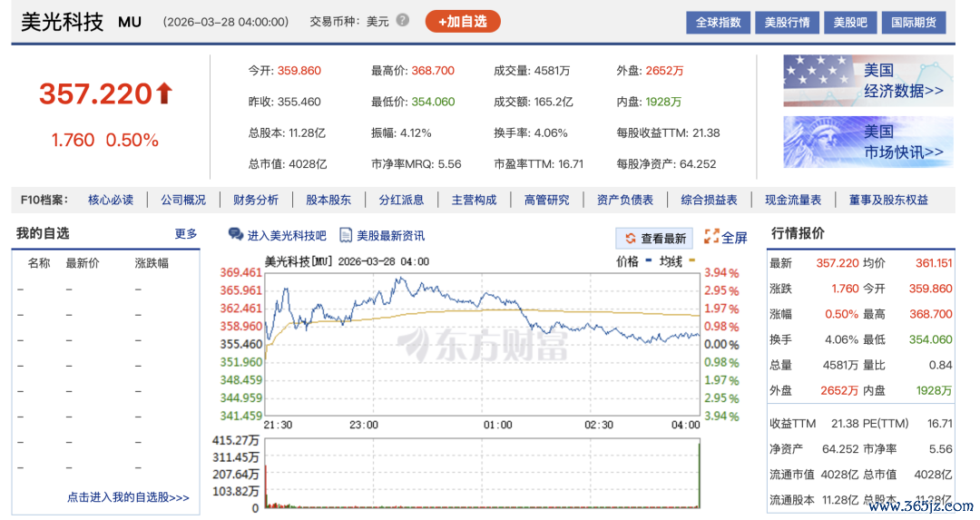The image size is (980, 520).
Task: Follow the 进入美光科技吧 link
Action: [x=287, y=236]
